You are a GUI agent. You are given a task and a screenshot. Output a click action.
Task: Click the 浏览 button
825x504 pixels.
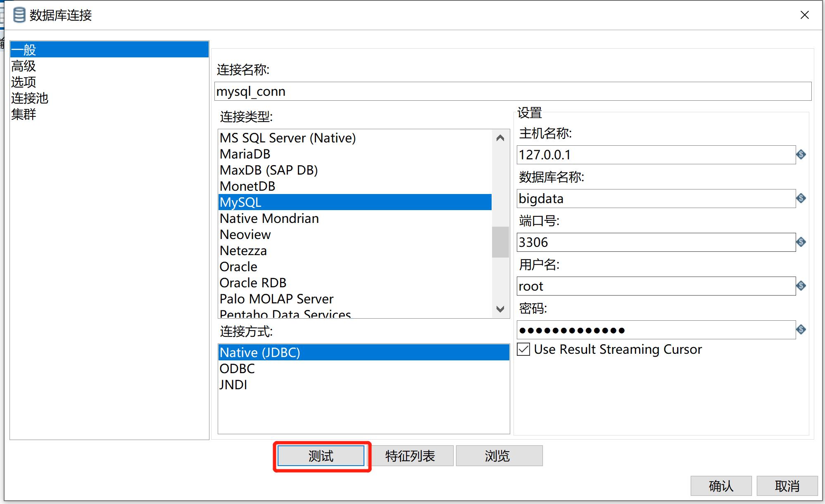[499, 456]
